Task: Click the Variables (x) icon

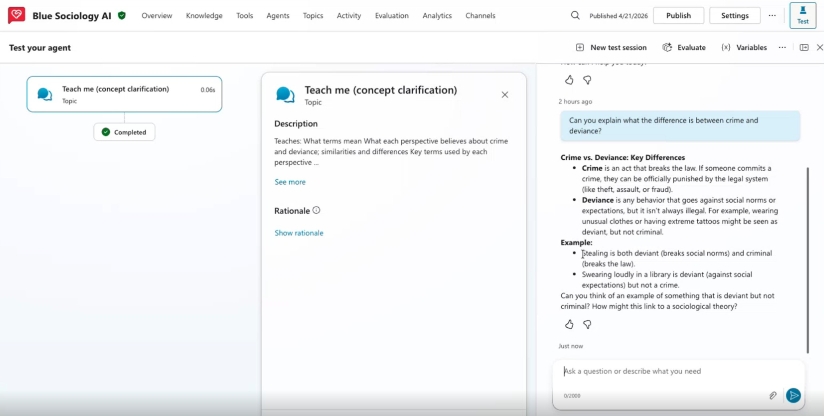Action: coord(726,47)
